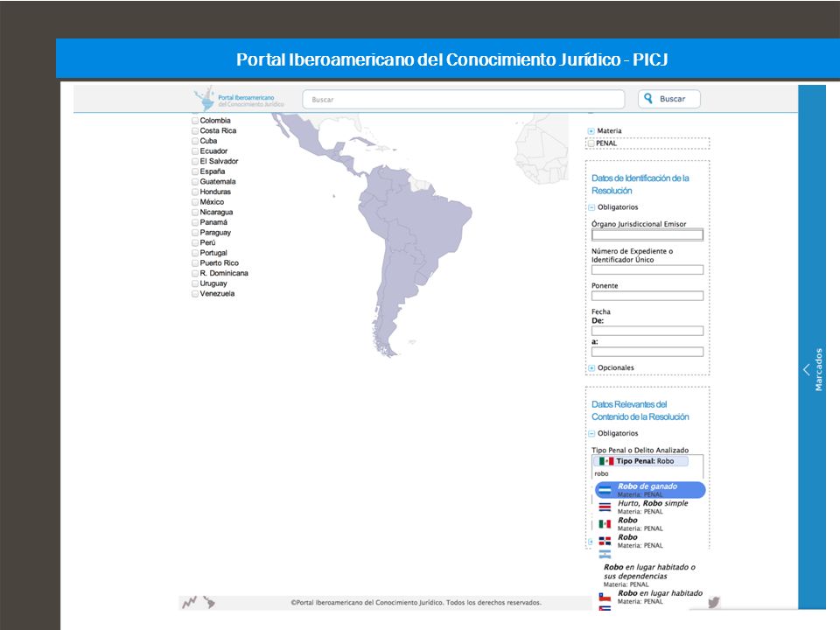Focus the main Buscar search field
Screen dimensions: 840x630
[464, 100]
